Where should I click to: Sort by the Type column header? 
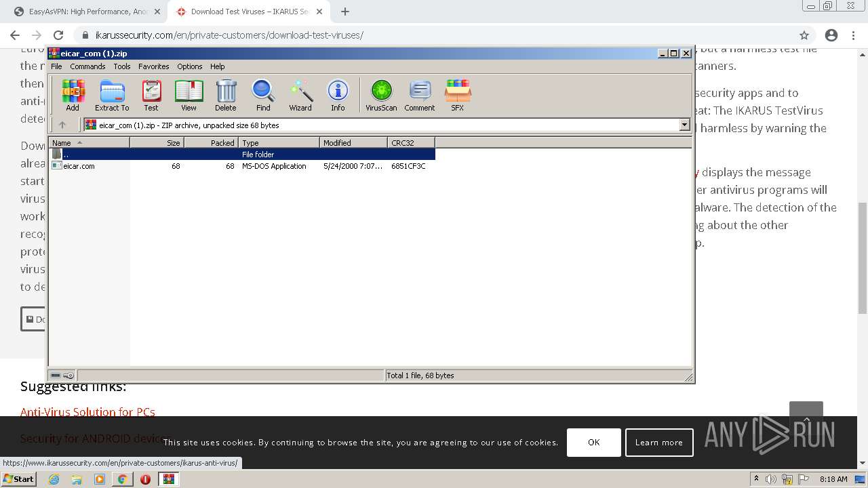tap(279, 142)
